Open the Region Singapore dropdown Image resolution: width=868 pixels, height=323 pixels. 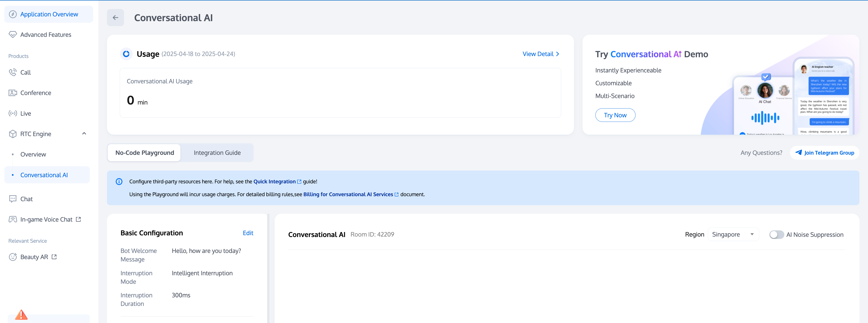(x=733, y=234)
